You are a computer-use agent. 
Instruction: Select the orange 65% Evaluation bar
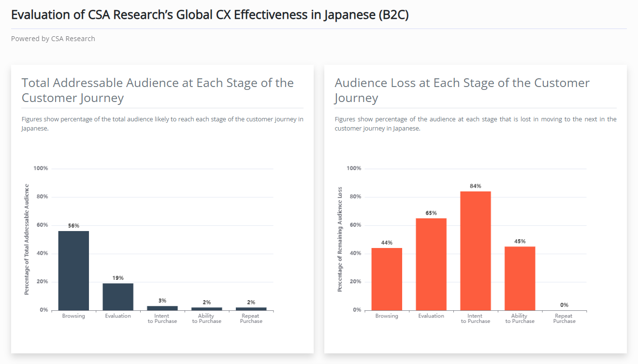point(431,264)
